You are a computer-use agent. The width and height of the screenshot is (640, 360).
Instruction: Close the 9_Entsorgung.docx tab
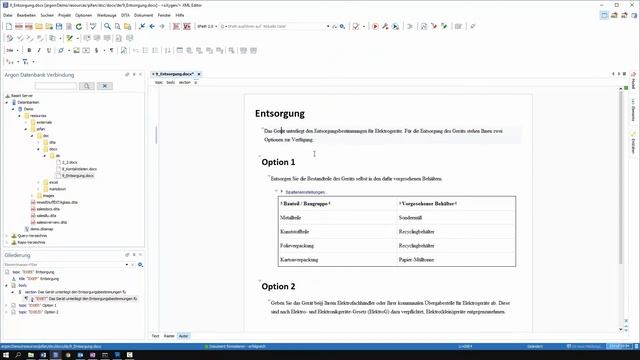199,74
